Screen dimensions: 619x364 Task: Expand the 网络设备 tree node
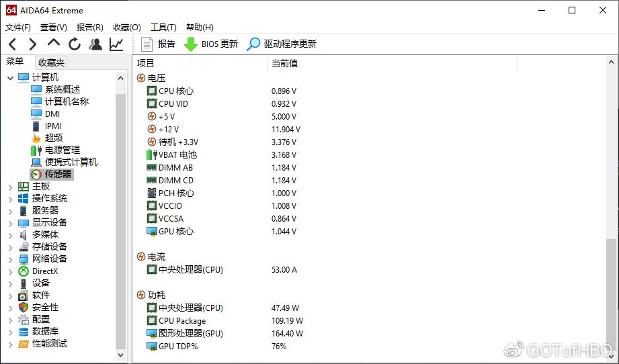[10, 260]
